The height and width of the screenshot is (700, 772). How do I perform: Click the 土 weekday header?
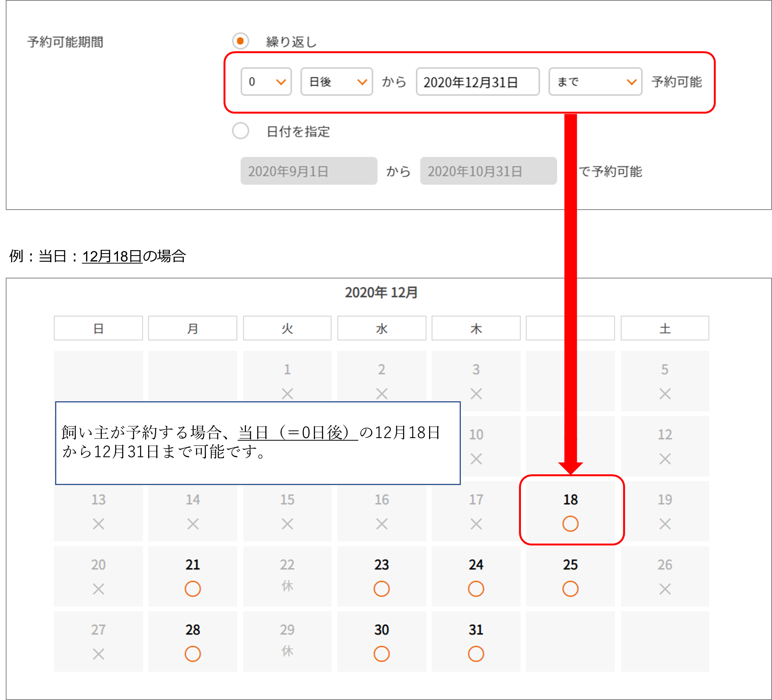click(665, 328)
